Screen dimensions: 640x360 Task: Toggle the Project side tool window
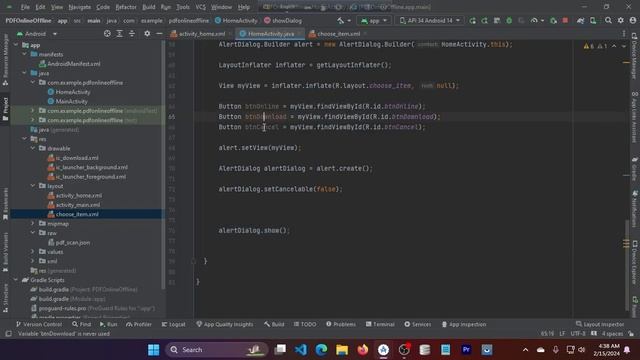(5, 109)
